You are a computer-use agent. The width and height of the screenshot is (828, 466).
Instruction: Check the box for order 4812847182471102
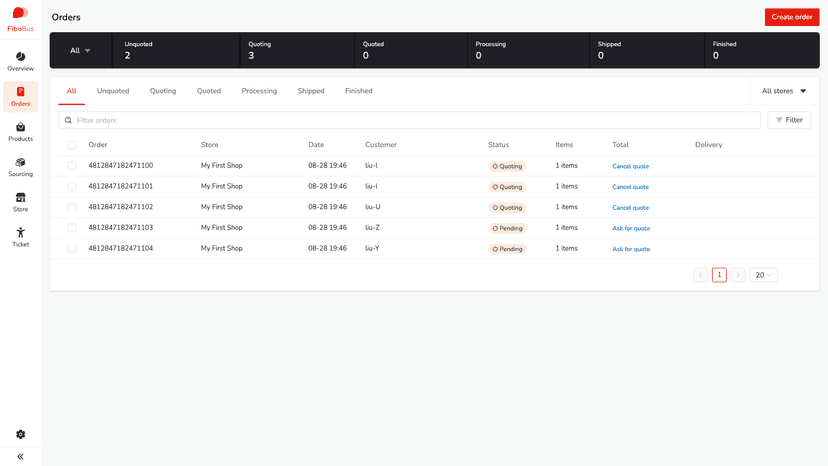coord(72,207)
